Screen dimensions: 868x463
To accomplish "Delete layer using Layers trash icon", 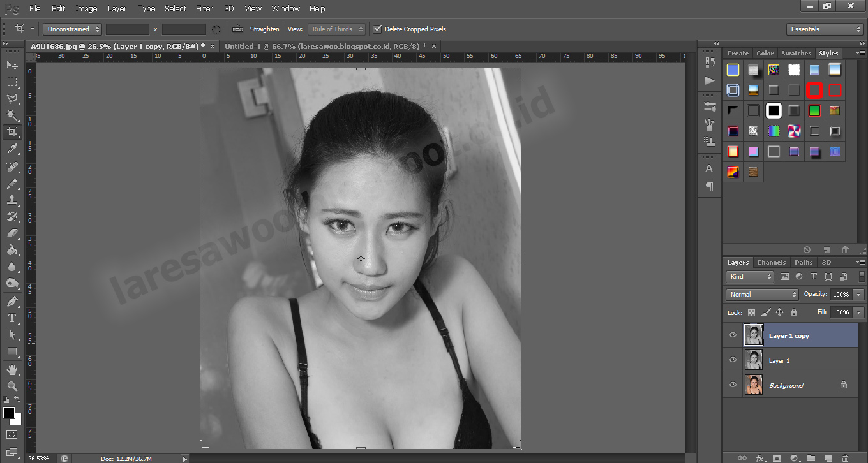I will [845, 458].
